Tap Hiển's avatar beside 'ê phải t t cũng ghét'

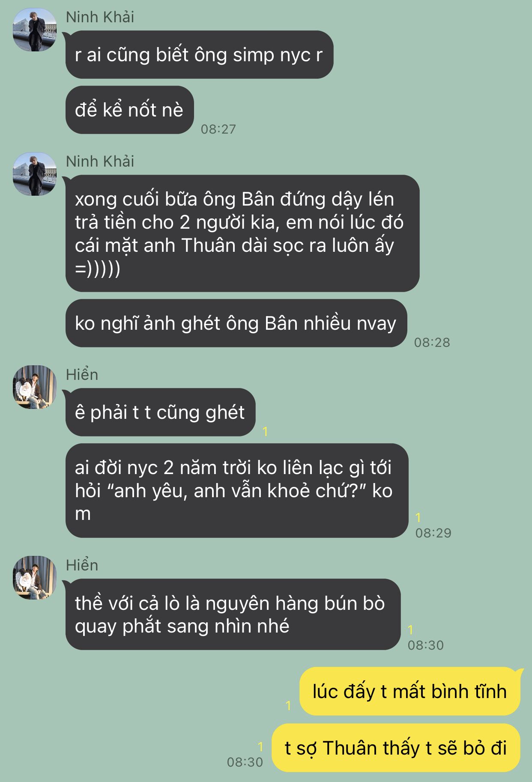35,387
